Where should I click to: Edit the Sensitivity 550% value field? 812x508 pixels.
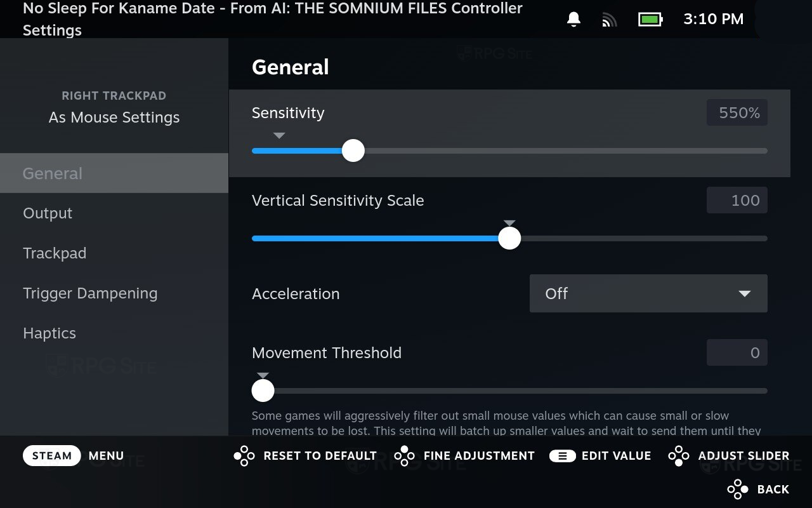click(737, 113)
